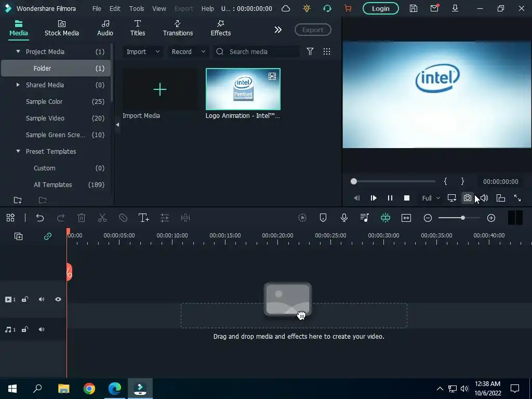Open preview volume control speaker icon
Screen dimensions: 532x399
tap(484, 198)
